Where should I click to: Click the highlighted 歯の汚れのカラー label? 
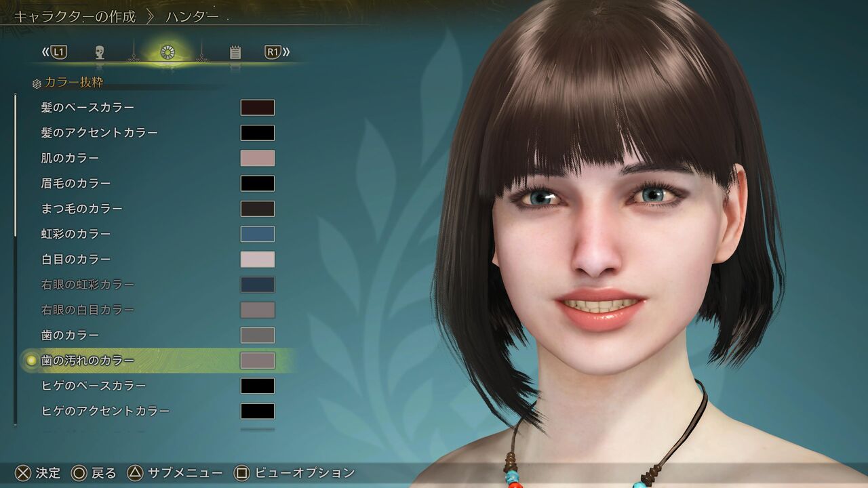(x=87, y=361)
